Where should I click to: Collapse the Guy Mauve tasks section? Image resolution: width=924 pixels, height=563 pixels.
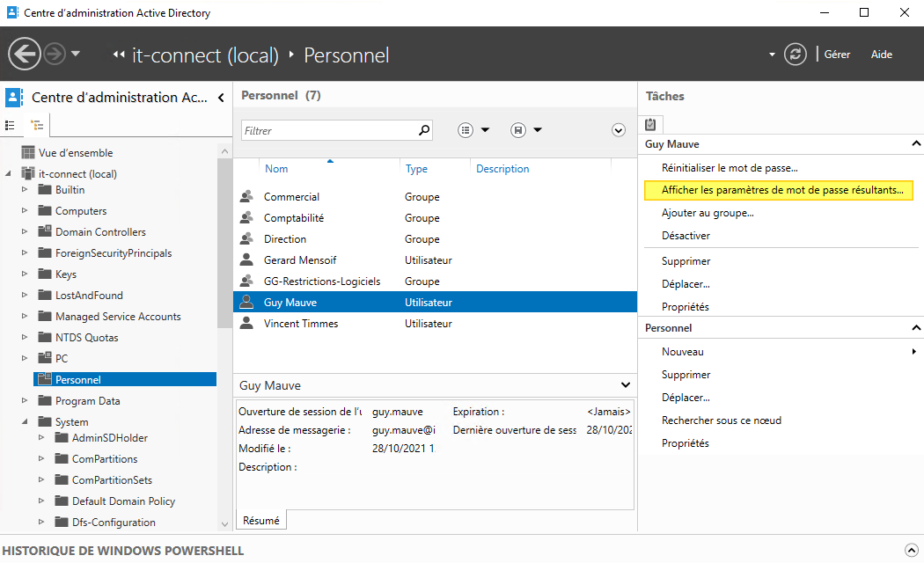tap(916, 143)
